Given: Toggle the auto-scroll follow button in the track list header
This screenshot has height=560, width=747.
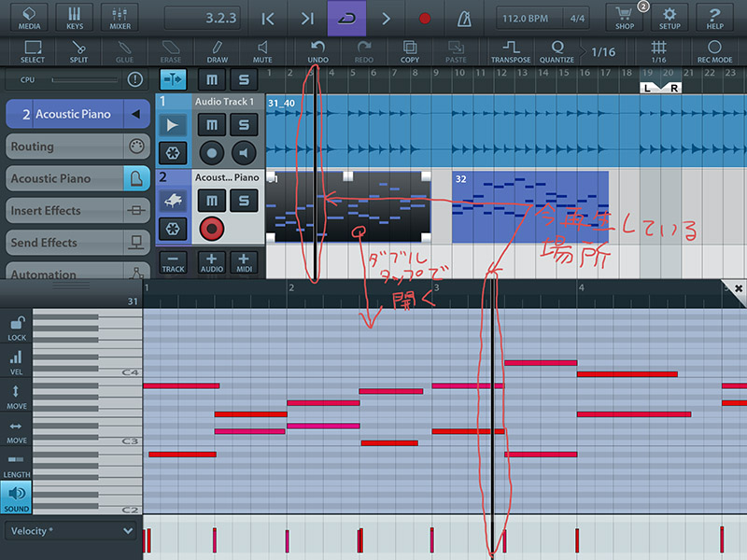Looking at the screenshot, I should pos(173,79).
